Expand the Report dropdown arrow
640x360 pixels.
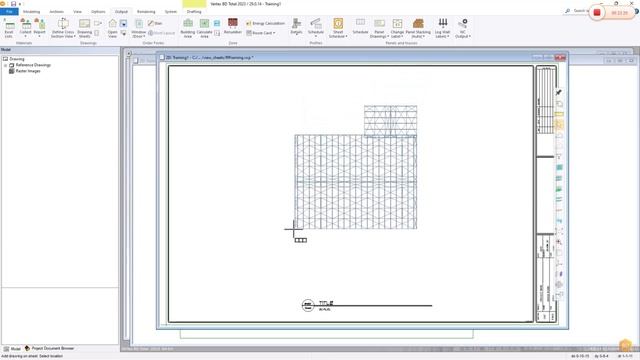(40, 36)
